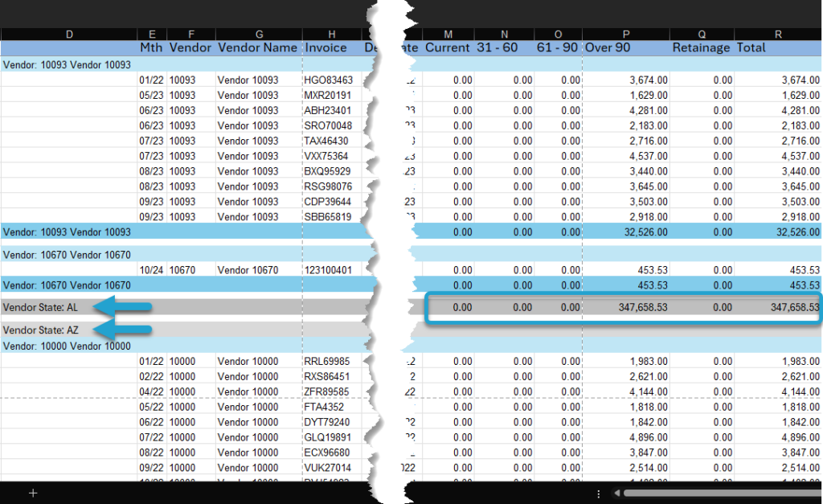The width and height of the screenshot is (823, 504).
Task: Select column R header
Action: [778, 34]
